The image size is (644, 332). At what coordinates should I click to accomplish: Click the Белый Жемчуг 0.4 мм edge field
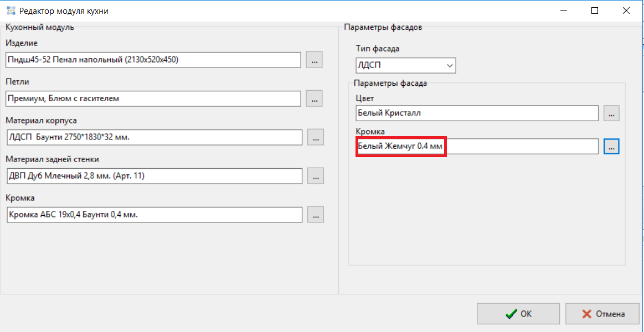tap(477, 147)
